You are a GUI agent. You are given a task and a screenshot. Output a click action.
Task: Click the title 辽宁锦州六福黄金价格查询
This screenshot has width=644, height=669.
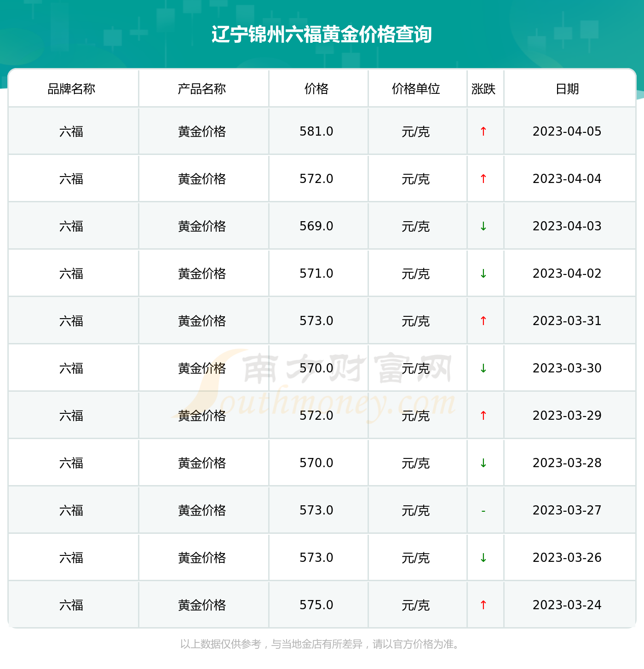coord(322,34)
